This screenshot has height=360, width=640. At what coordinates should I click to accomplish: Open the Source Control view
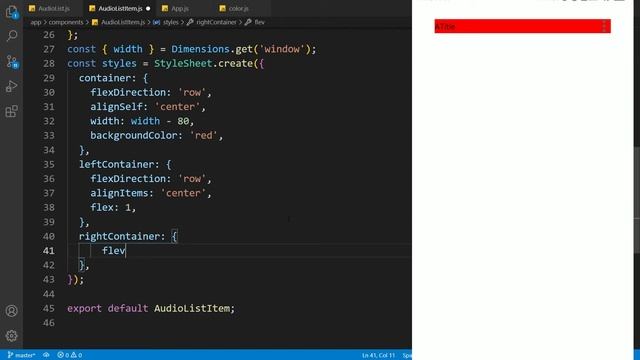point(11,62)
